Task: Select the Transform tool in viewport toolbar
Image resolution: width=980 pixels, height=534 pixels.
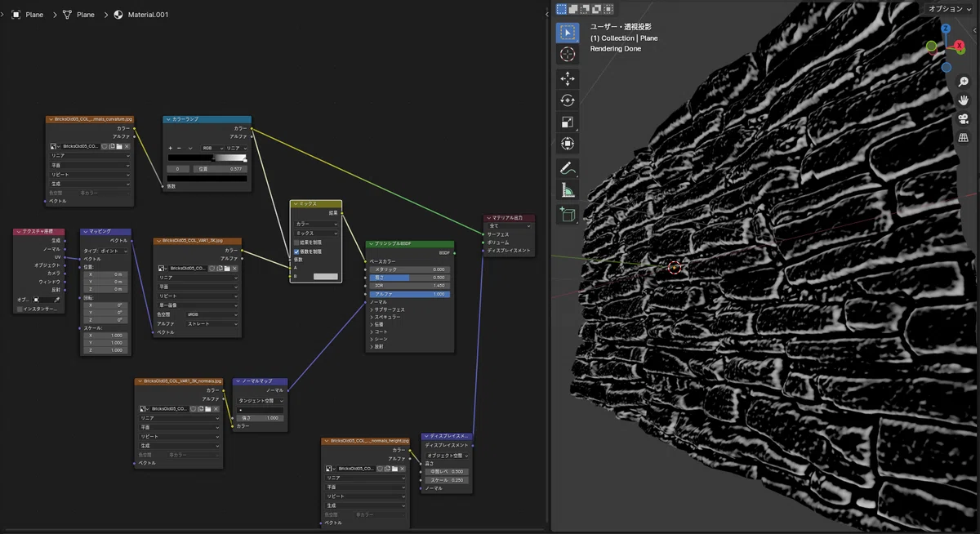Action: [568, 144]
